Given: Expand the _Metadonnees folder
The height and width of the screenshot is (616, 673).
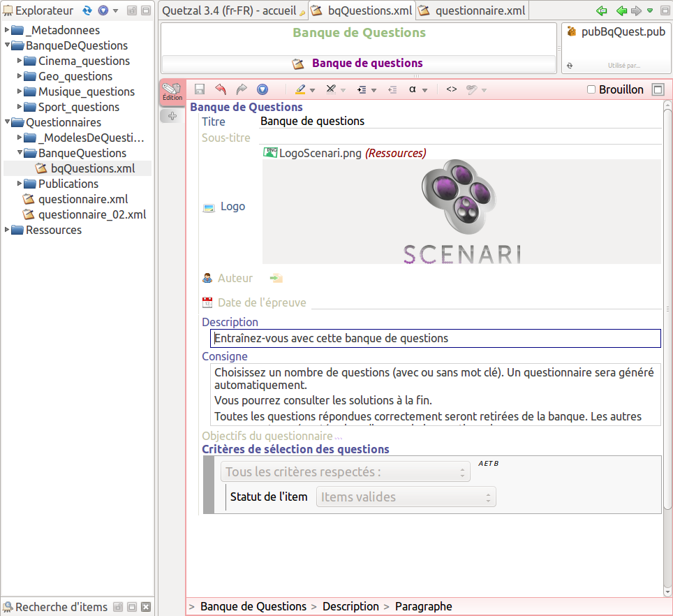Looking at the screenshot, I should tap(7, 29).
